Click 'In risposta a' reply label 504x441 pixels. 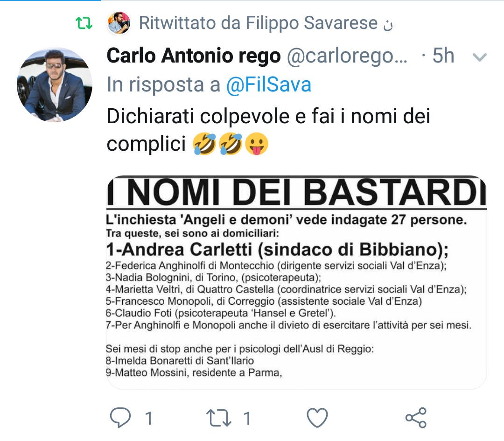(x=164, y=85)
